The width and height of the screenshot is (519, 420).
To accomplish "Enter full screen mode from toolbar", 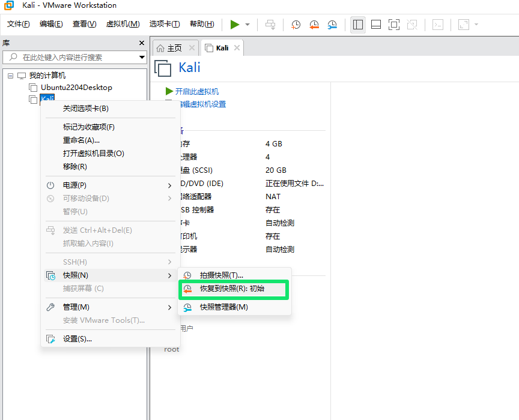I will pos(394,25).
